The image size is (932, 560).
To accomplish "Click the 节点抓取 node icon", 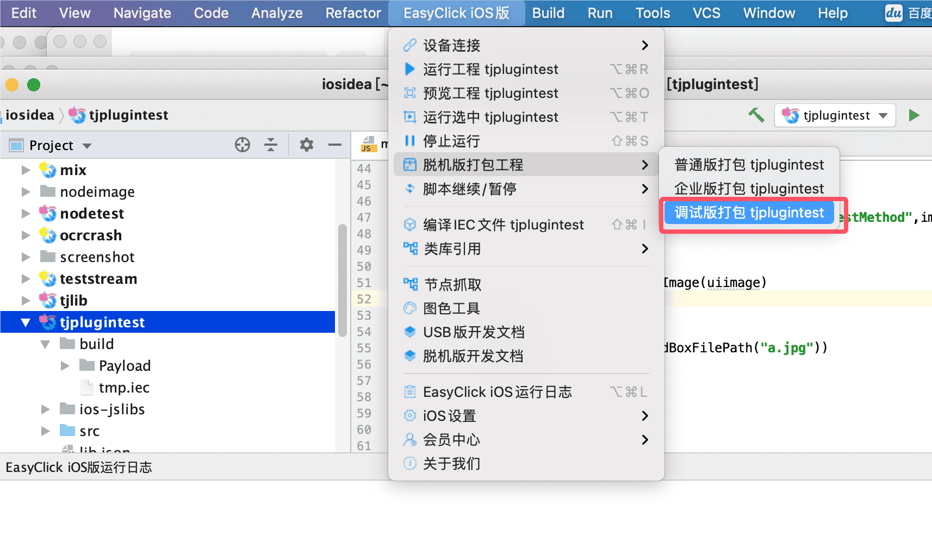I will 410,284.
